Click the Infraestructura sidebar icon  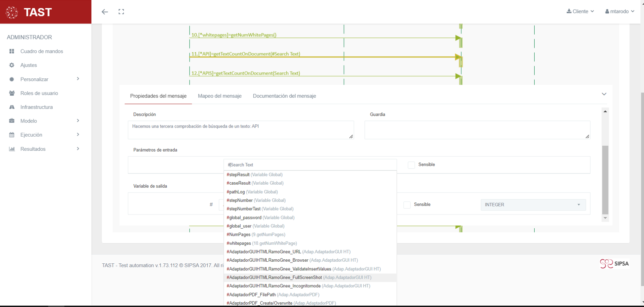pos(12,107)
